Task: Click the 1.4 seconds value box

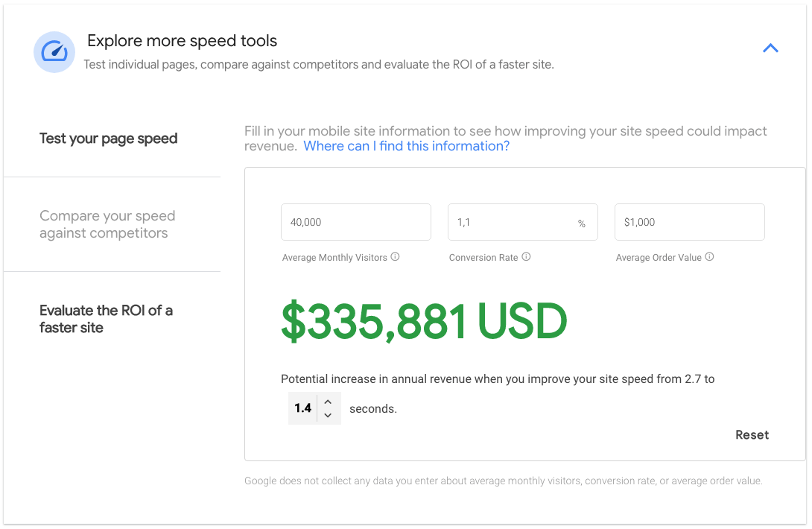Action: click(303, 408)
